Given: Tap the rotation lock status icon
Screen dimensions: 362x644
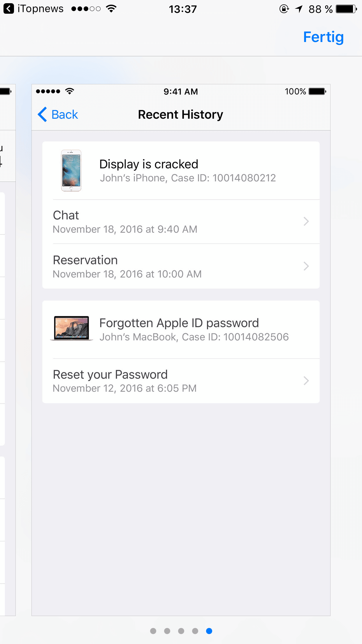Looking at the screenshot, I should 284,9.
